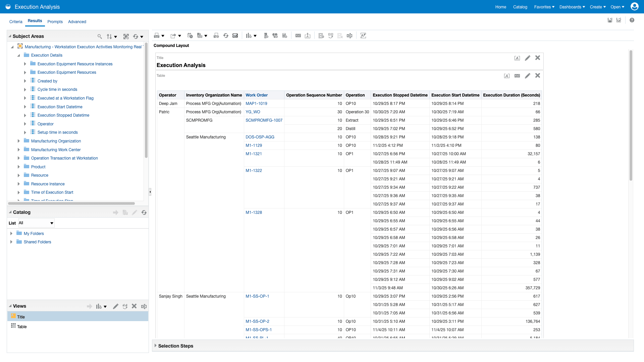The image size is (644, 362).
Task: Expand the Product folder in Subject Areas
Action: pos(19,167)
